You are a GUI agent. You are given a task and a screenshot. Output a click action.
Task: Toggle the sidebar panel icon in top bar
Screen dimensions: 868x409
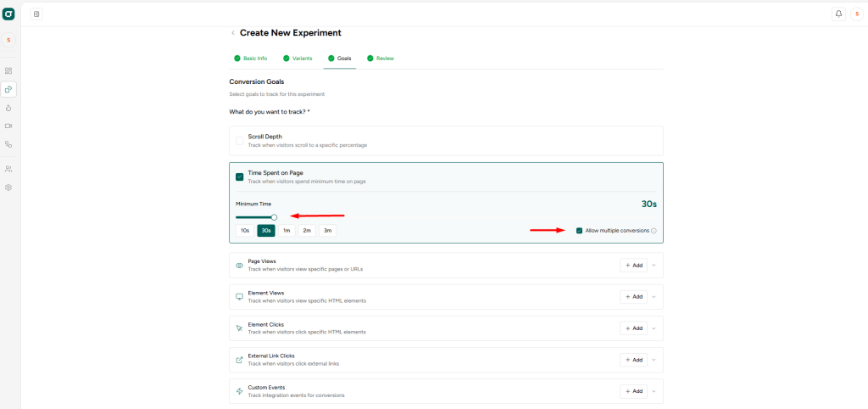(x=36, y=14)
